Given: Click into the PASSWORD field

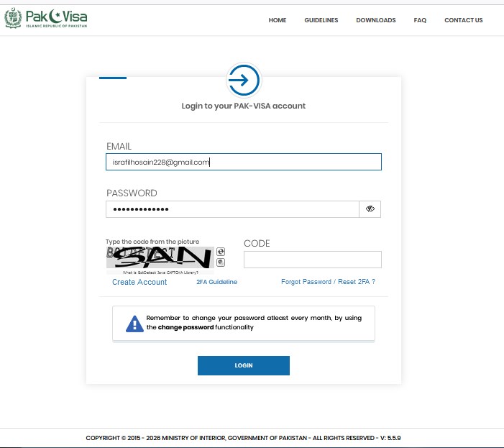Looking at the screenshot, I should click(232, 209).
